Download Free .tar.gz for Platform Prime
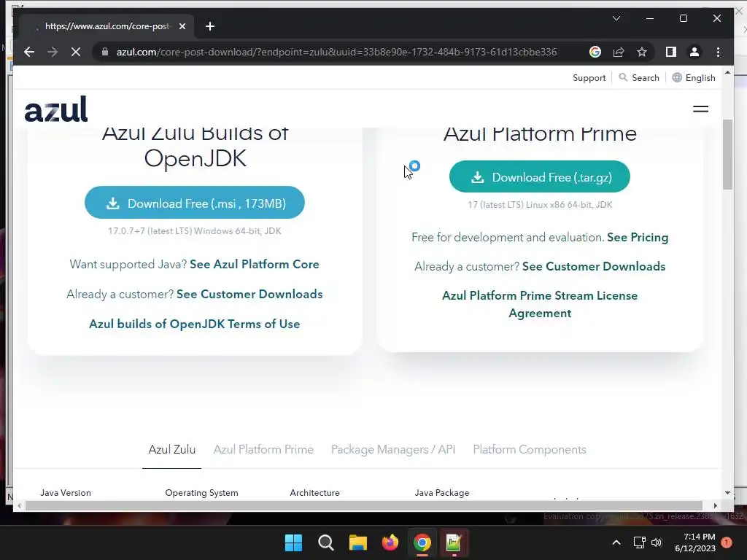This screenshot has height=560, width=747. (x=539, y=176)
